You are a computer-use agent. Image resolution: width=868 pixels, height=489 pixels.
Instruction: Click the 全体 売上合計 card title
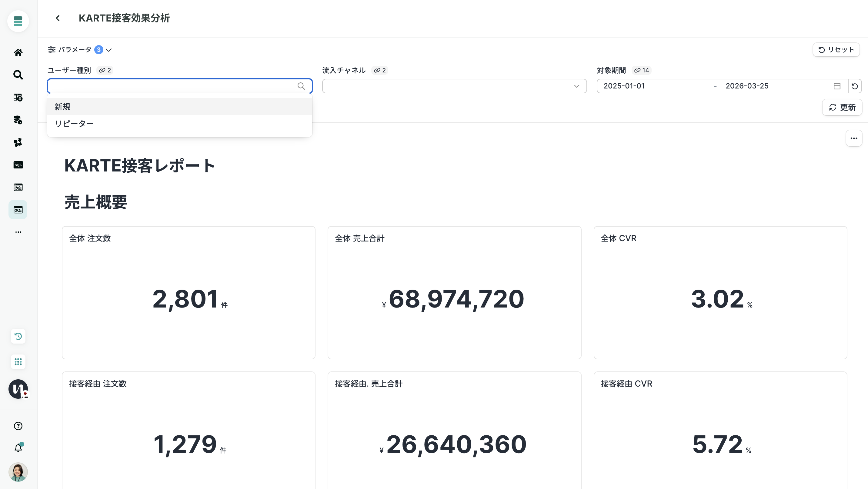(x=359, y=238)
